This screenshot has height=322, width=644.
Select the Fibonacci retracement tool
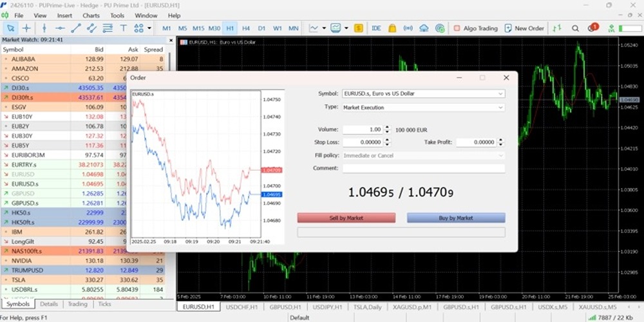[108, 28]
